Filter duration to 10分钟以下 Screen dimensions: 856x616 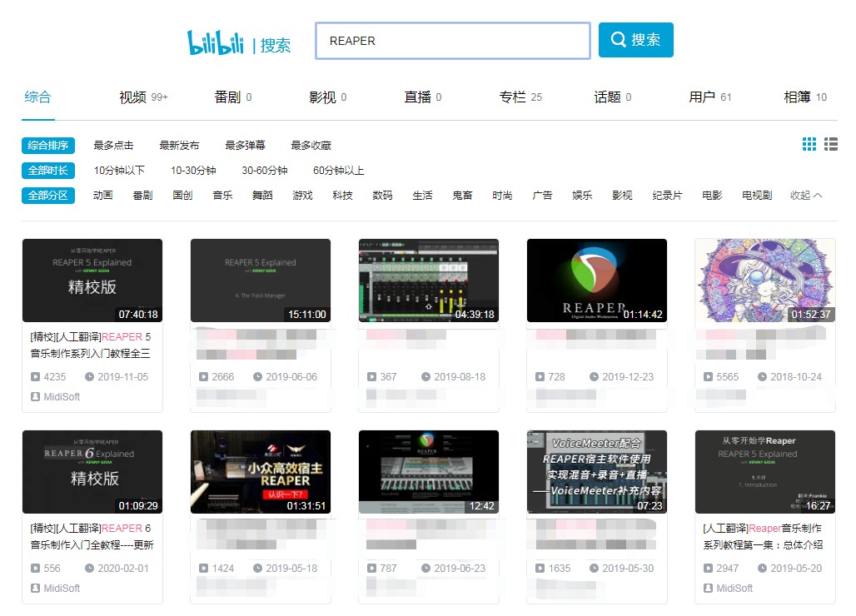click(119, 171)
